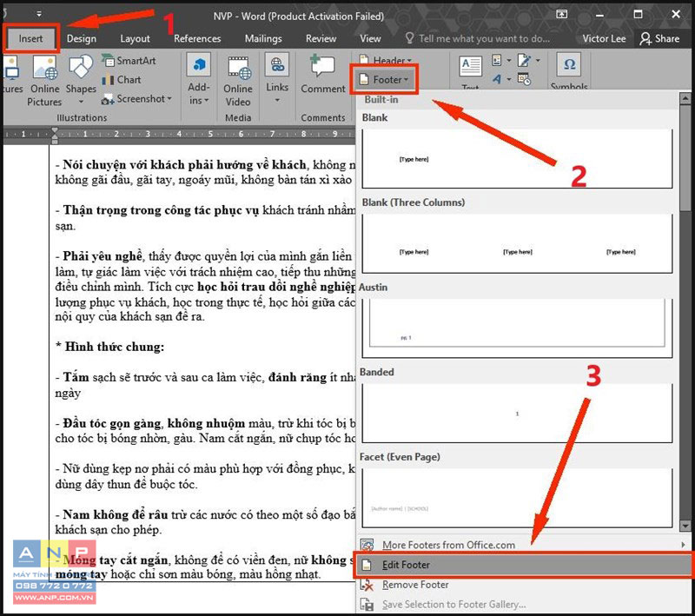Insert a Chart

click(x=122, y=80)
